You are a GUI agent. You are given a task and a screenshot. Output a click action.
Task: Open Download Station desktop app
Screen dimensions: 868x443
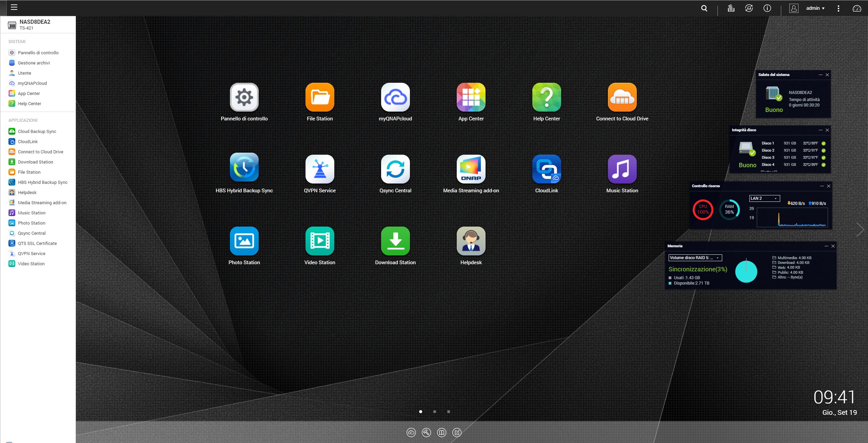point(395,241)
